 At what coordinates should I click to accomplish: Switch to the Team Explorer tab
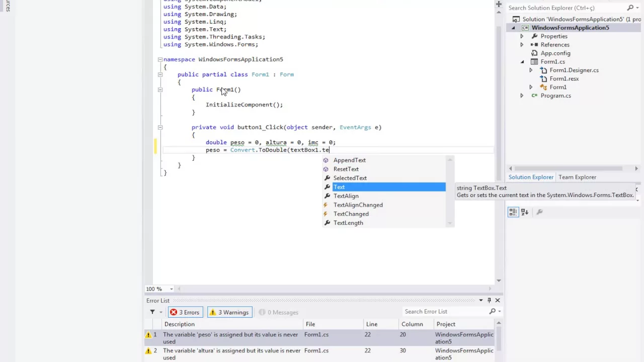[x=577, y=177]
